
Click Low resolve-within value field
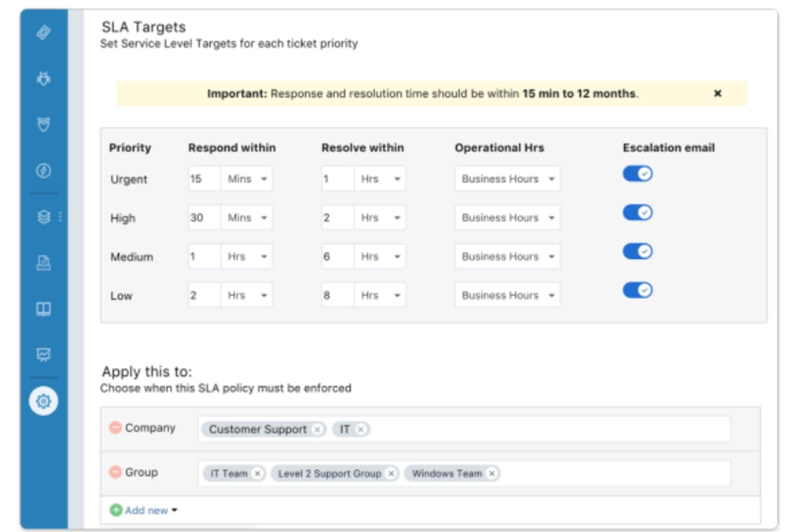[x=338, y=295]
